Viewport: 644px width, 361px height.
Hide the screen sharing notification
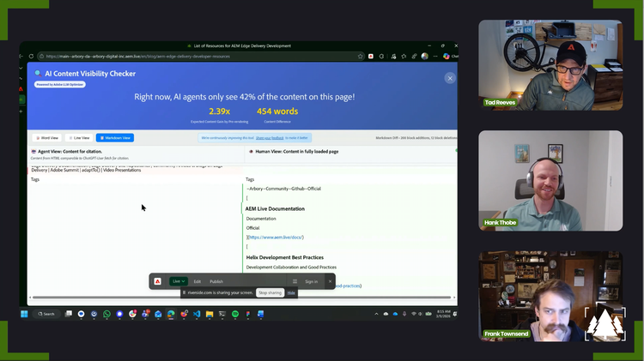point(292,292)
